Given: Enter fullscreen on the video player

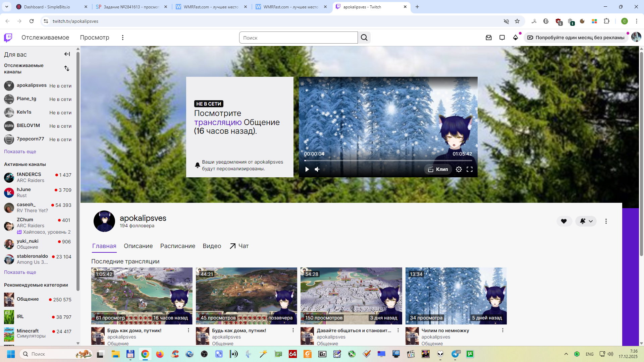Looking at the screenshot, I should [470, 169].
